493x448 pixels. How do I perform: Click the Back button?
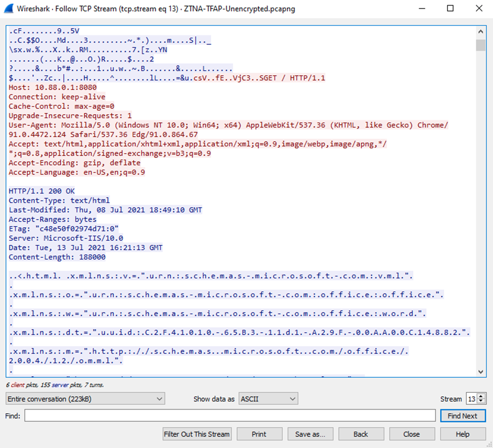(x=361, y=434)
